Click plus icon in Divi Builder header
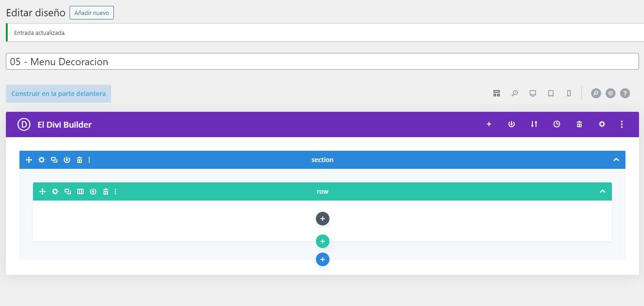This screenshot has width=644, height=306. 489,124
